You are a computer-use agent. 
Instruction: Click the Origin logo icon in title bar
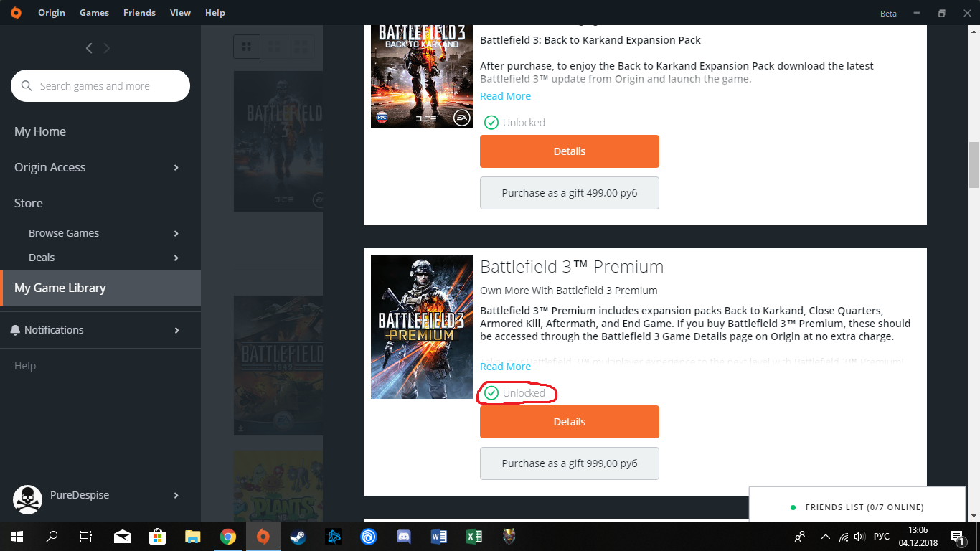(16, 13)
